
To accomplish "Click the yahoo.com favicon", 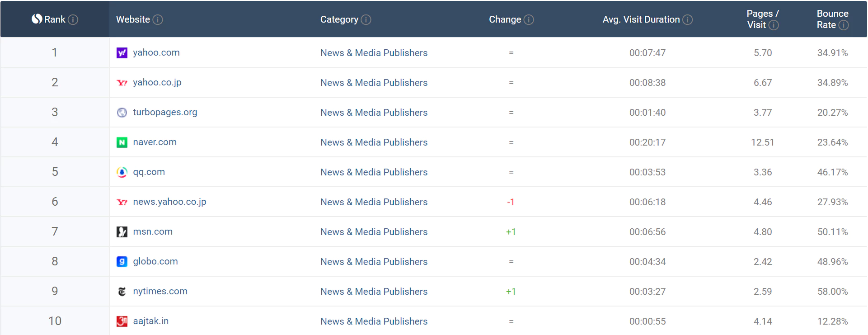I will click(x=122, y=53).
